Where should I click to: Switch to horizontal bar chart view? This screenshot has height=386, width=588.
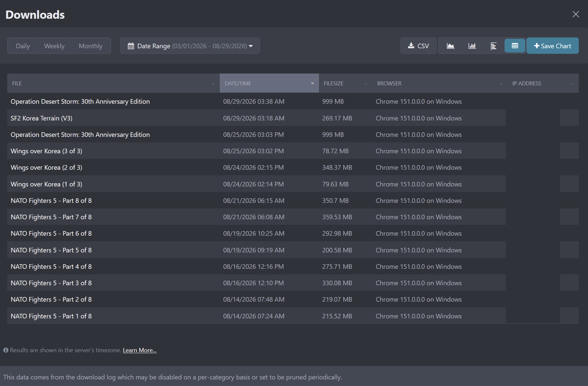(493, 46)
